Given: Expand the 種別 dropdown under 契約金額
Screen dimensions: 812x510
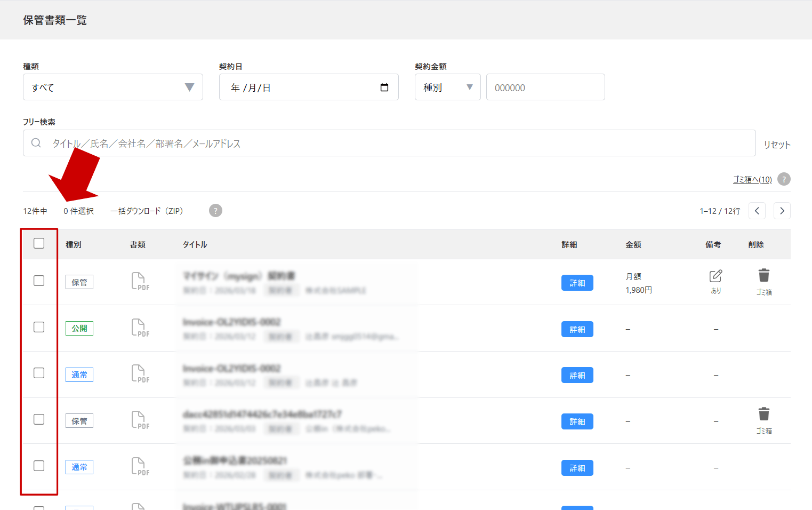Looking at the screenshot, I should tap(447, 87).
